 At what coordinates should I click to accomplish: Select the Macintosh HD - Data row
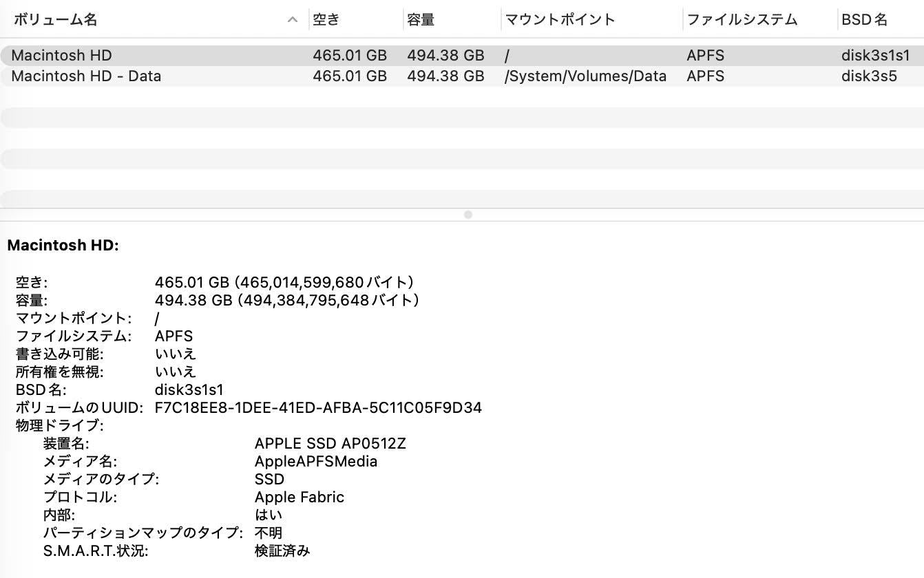(462, 76)
